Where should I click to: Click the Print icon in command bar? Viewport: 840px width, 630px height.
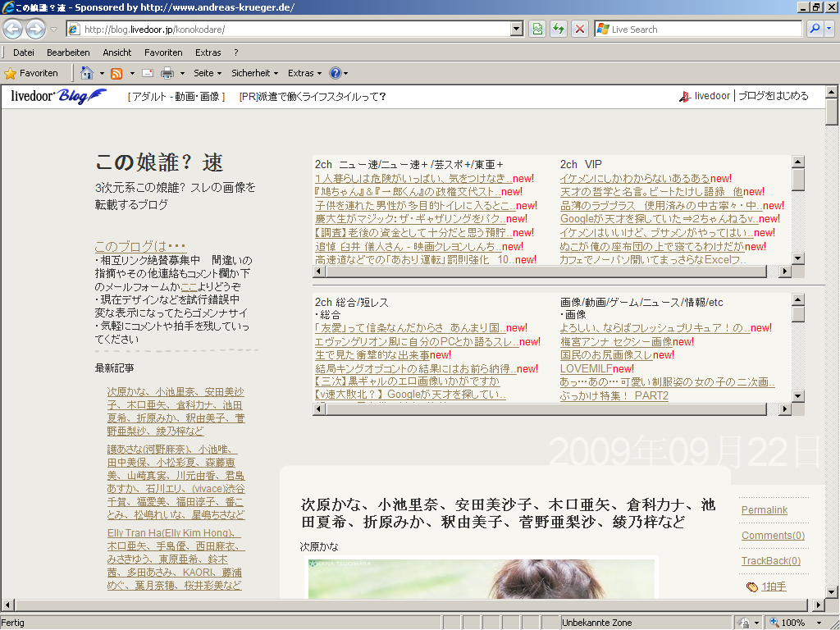point(167,73)
